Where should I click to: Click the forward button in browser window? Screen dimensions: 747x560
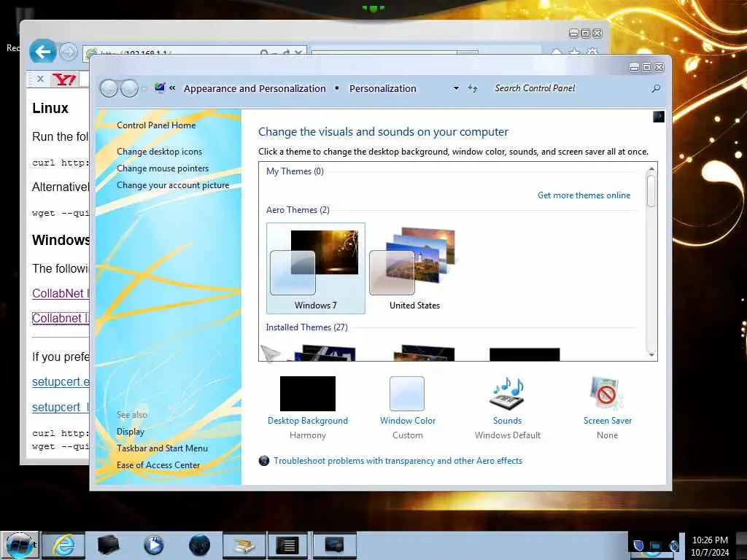click(x=68, y=52)
